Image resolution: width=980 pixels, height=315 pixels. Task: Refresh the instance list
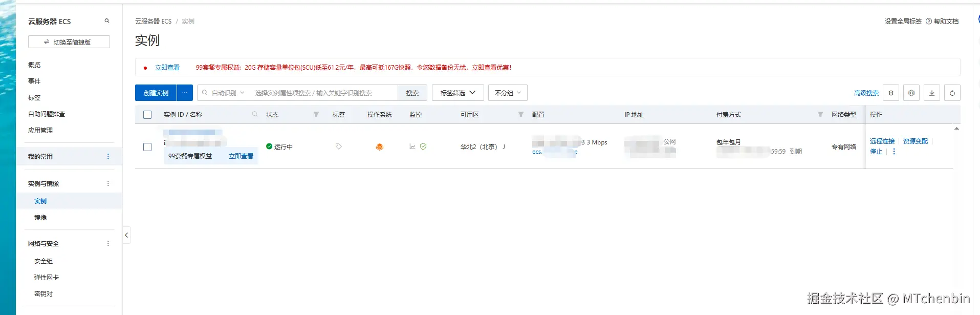[x=952, y=93]
